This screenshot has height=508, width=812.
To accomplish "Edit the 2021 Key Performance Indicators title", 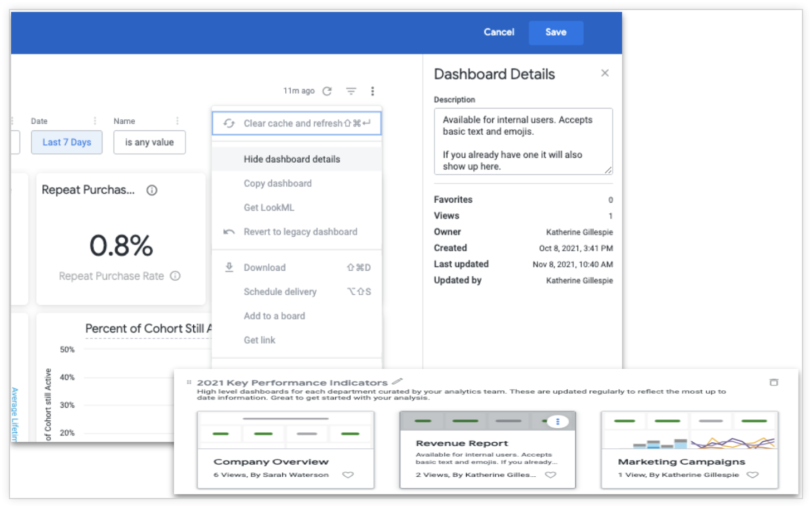I will 397,382.
